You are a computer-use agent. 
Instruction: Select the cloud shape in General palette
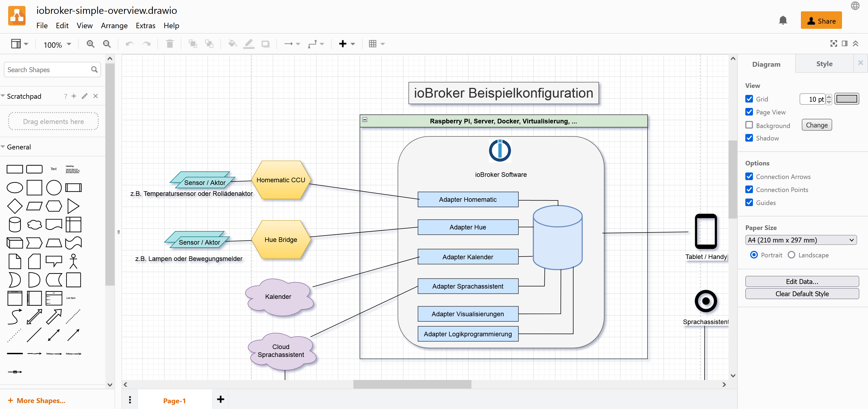pyautogui.click(x=34, y=225)
